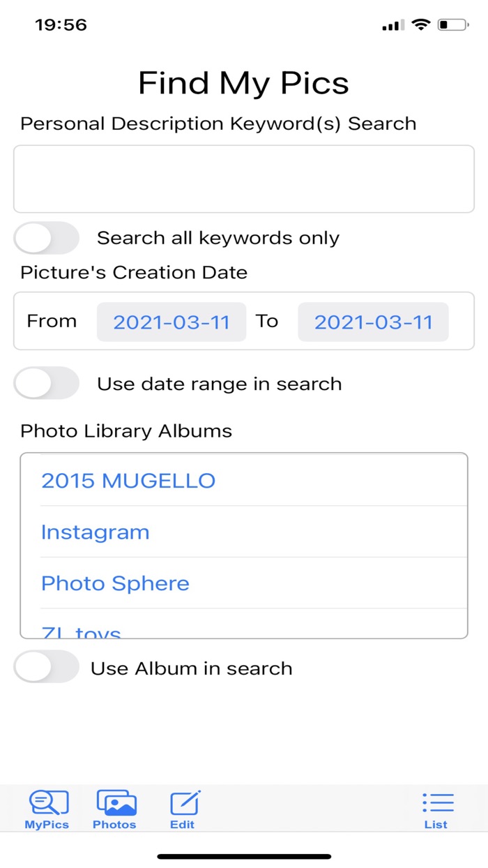The height and width of the screenshot is (868, 488).
Task: Choose the Photo Sphere album
Action: click(x=115, y=583)
